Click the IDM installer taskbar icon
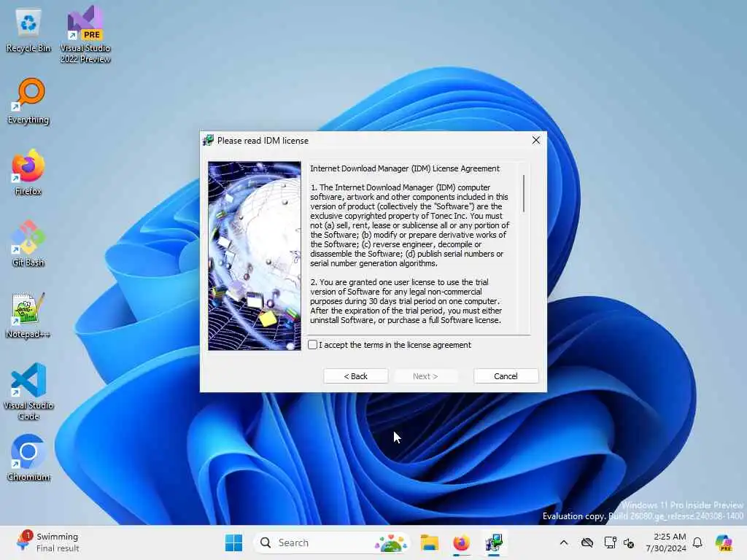This screenshot has width=747, height=560. 494,542
